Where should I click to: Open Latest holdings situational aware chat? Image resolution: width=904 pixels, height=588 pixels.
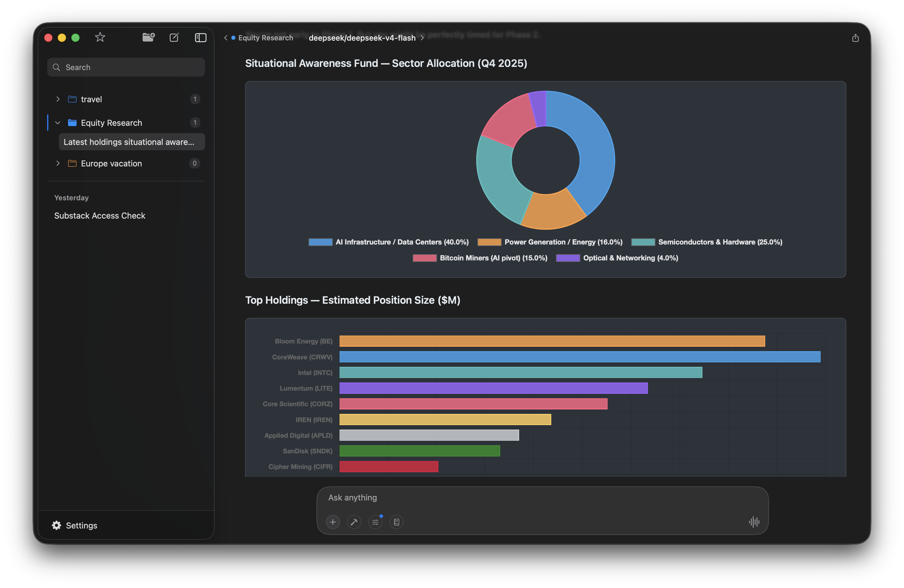(132, 142)
